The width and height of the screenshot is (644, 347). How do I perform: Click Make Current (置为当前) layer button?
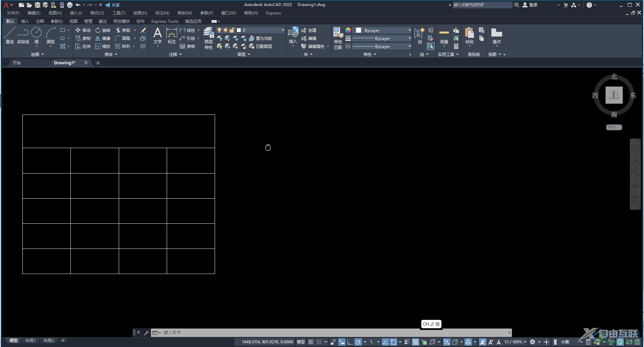click(261, 38)
